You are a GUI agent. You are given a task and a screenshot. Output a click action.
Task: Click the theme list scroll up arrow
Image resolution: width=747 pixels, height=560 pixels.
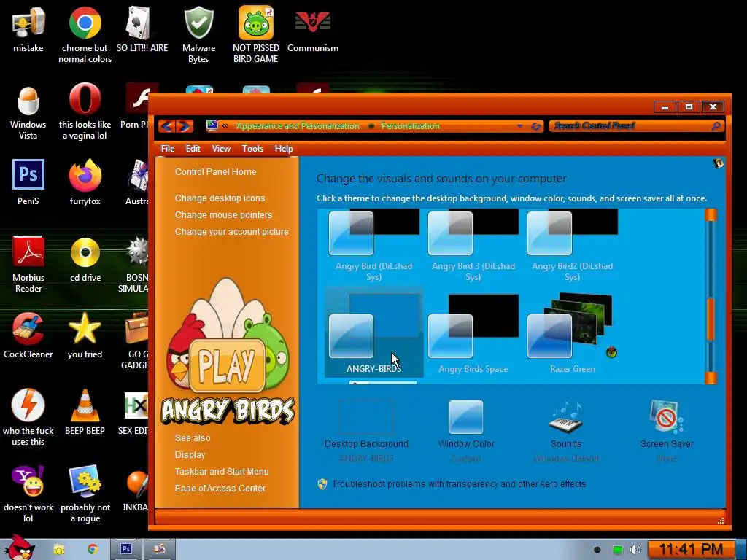711,215
